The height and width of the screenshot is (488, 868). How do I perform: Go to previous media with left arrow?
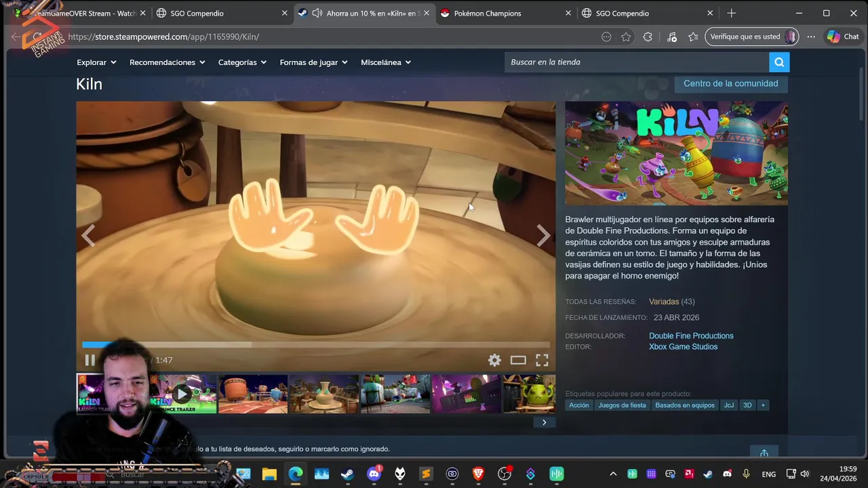(88, 236)
